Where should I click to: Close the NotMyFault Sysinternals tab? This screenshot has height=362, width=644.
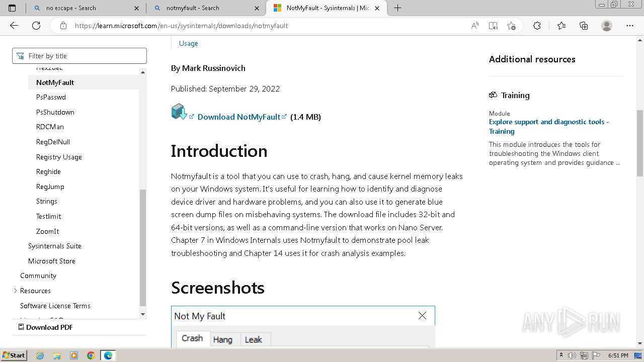(378, 8)
